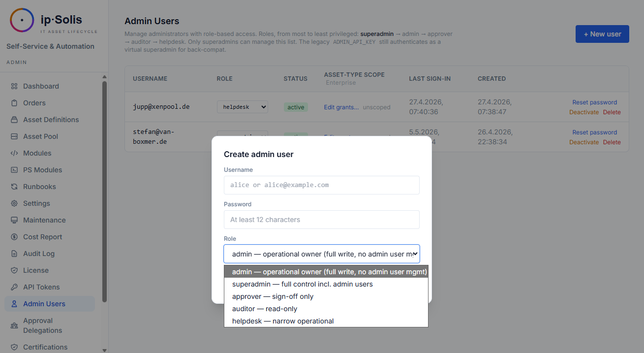This screenshot has height=353, width=644.
Task: Click the Asset Definitions icon
Action: pos(14,120)
